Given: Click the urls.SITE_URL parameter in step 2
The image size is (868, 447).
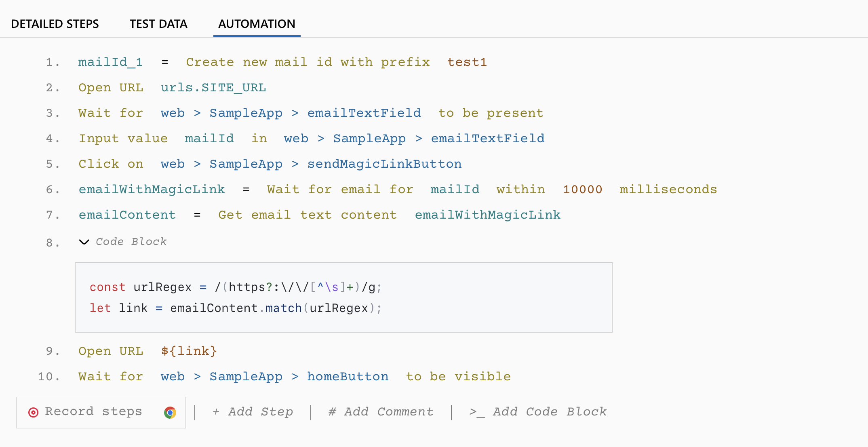Looking at the screenshot, I should 213,87.
